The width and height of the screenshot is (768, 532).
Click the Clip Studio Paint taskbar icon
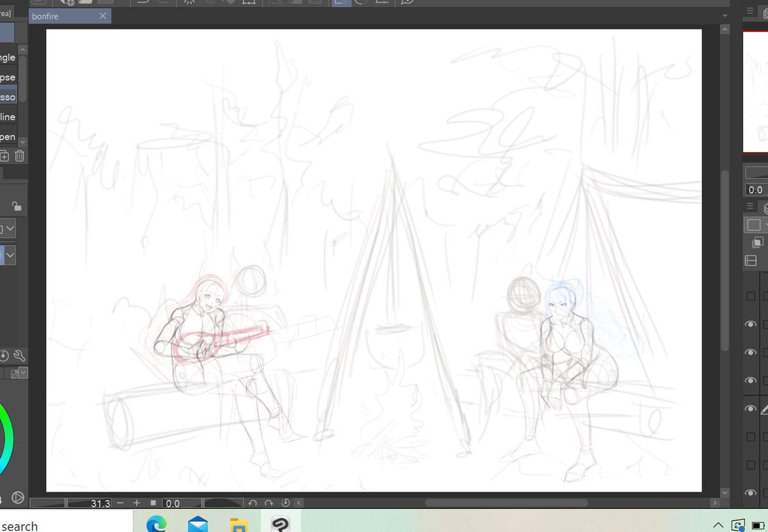(280, 524)
